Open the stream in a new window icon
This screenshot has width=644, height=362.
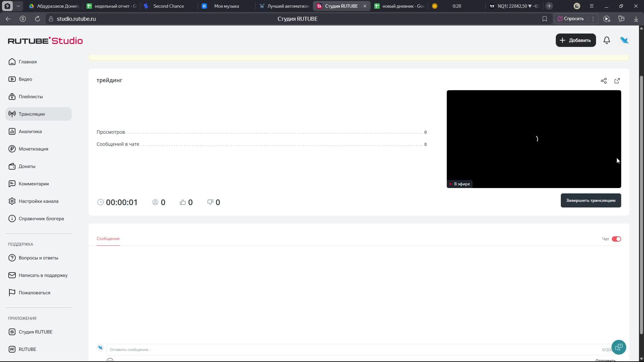pos(617,81)
